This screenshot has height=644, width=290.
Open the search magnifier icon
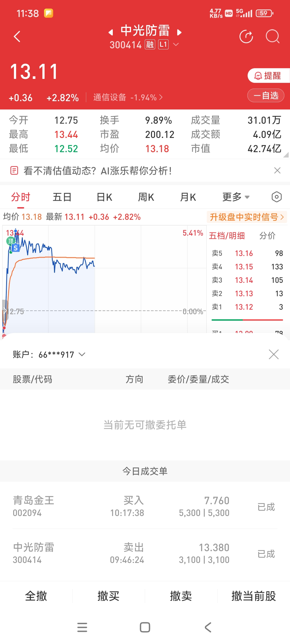click(273, 36)
